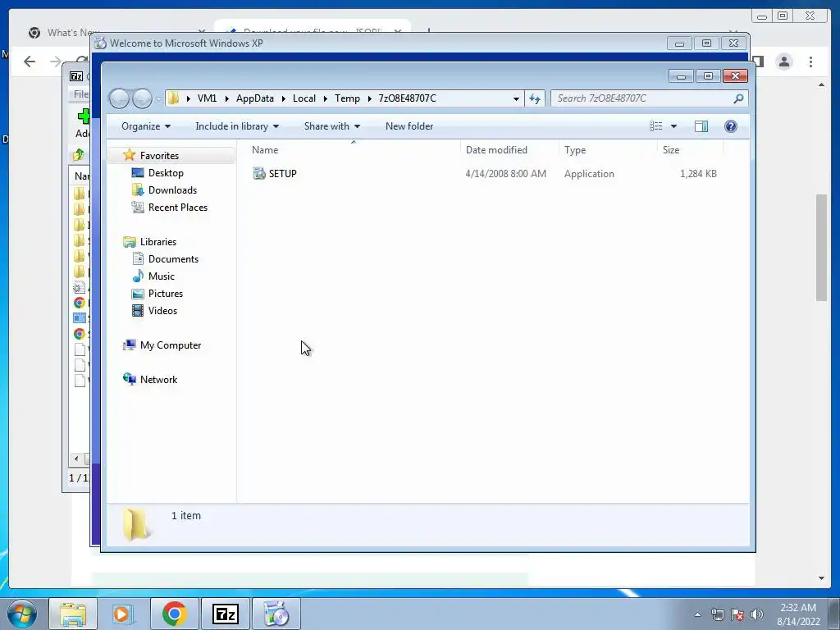840x630 pixels.
Task: Click the Videos film icon
Action: click(x=138, y=311)
